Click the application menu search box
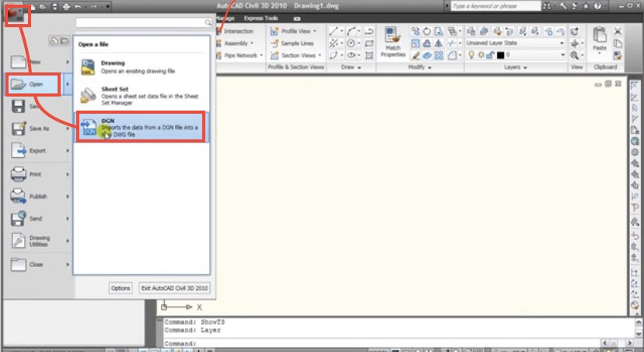The height and width of the screenshot is (352, 644). [144, 23]
